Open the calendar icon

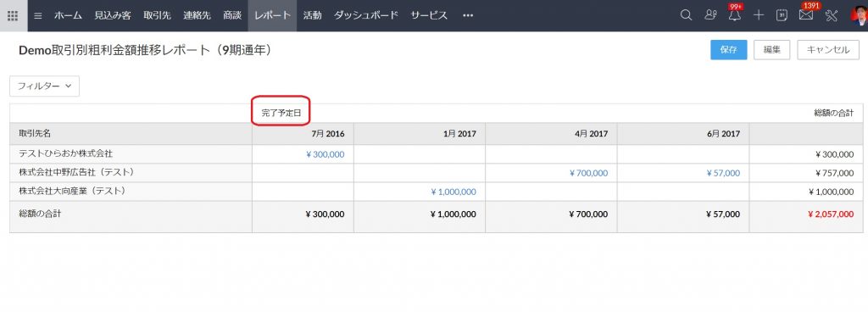tap(782, 15)
